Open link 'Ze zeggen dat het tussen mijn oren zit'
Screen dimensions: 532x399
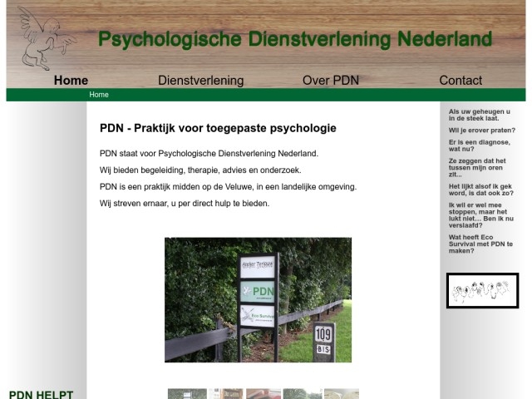tap(477, 168)
